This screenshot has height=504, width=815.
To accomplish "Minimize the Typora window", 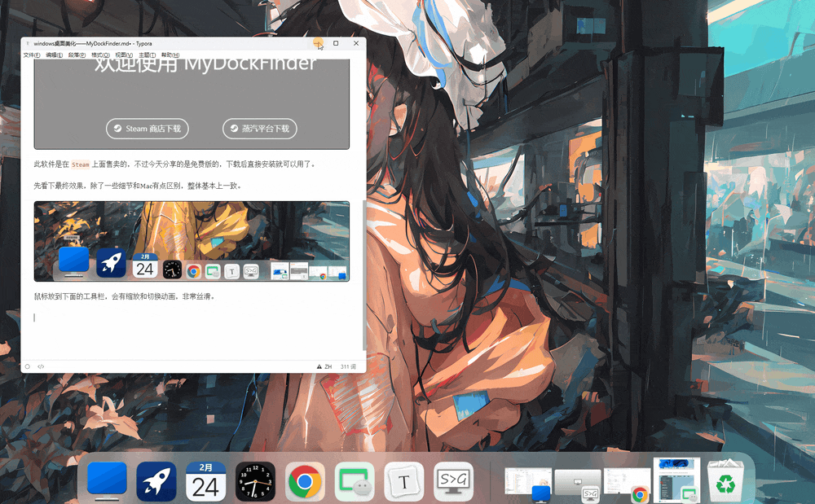I will 318,43.
